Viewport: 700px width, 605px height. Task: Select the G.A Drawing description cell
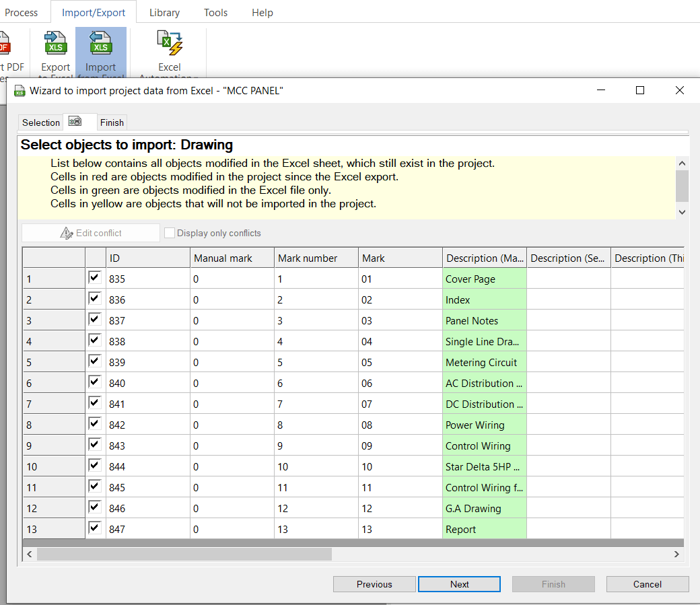[485, 509]
